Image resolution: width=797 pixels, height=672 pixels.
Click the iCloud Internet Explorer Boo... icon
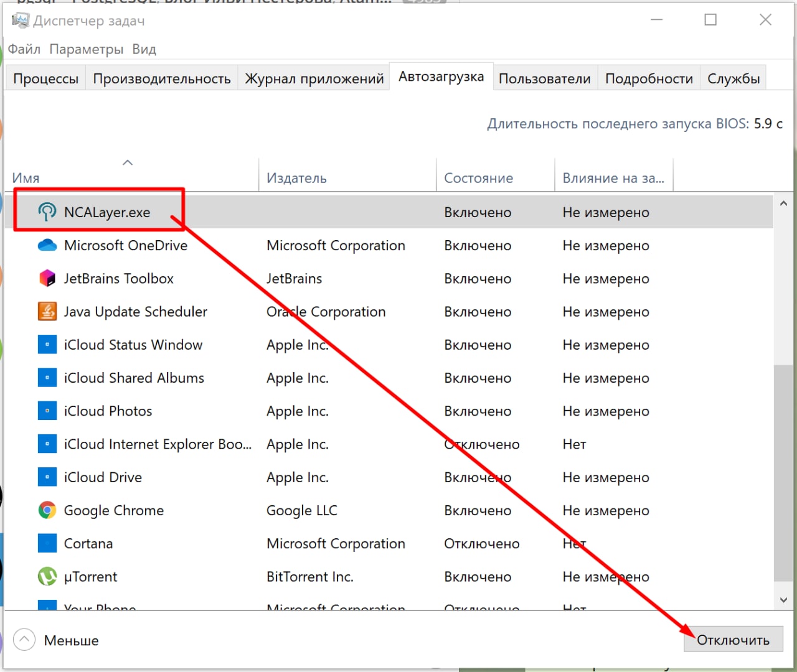[x=47, y=444]
